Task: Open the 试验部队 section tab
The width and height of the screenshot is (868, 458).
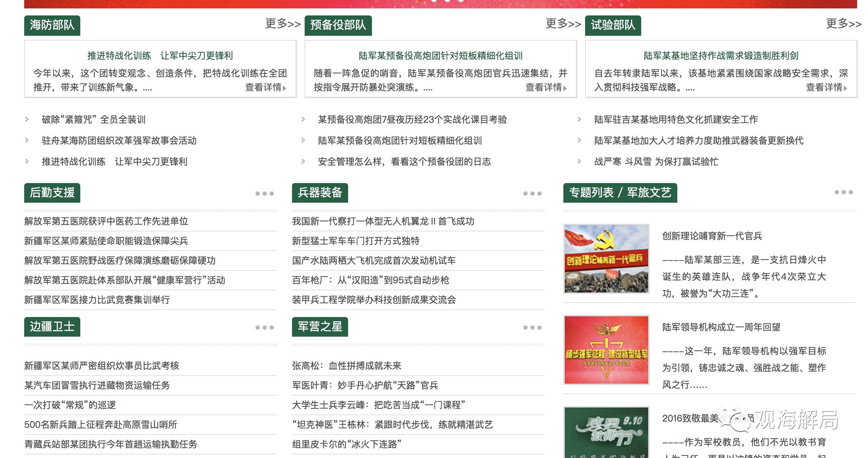Action: (613, 25)
